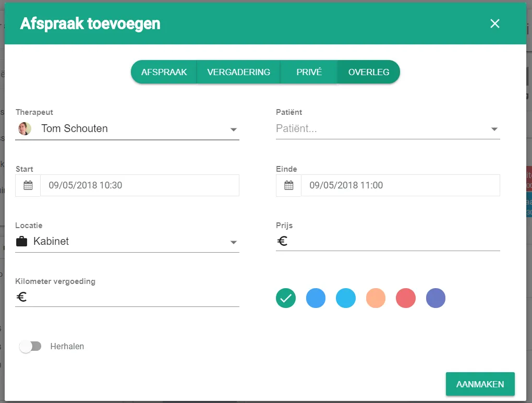Open the Patiënt dropdown list
532x403 pixels.
[x=494, y=129]
